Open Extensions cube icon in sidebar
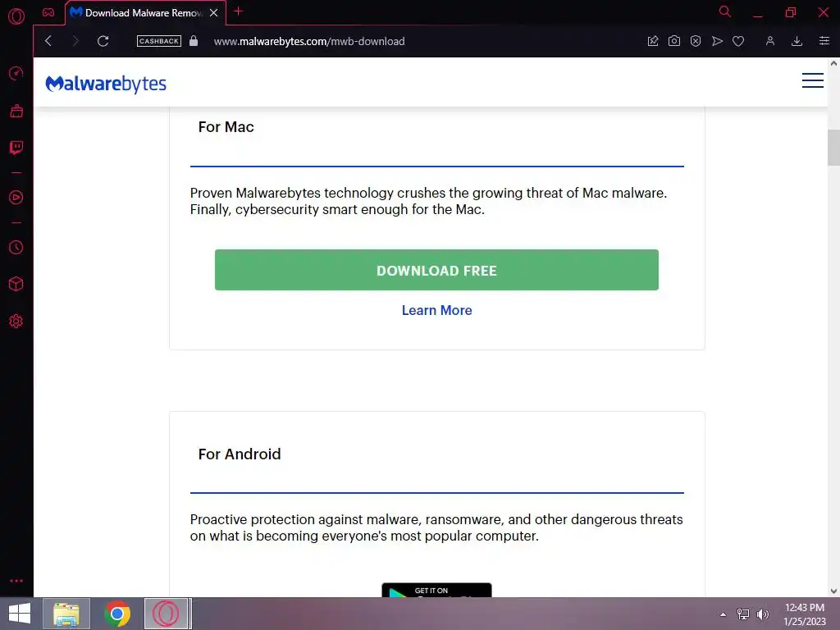Image resolution: width=840 pixels, height=630 pixels. click(16, 284)
